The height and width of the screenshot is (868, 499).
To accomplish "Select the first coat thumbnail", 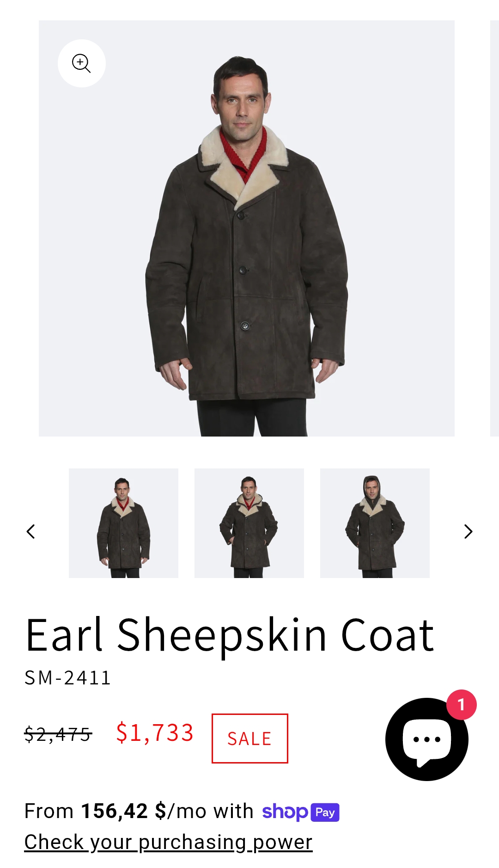I will (123, 523).
